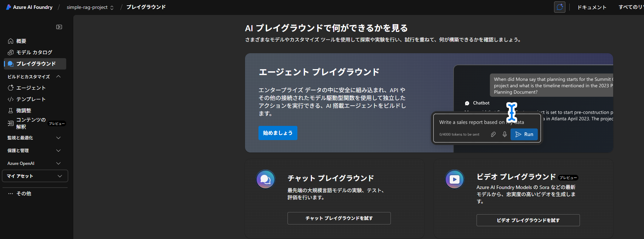
Task: Click the ビデオ プレイグラウンド card heading
Action: pyautogui.click(x=516, y=177)
